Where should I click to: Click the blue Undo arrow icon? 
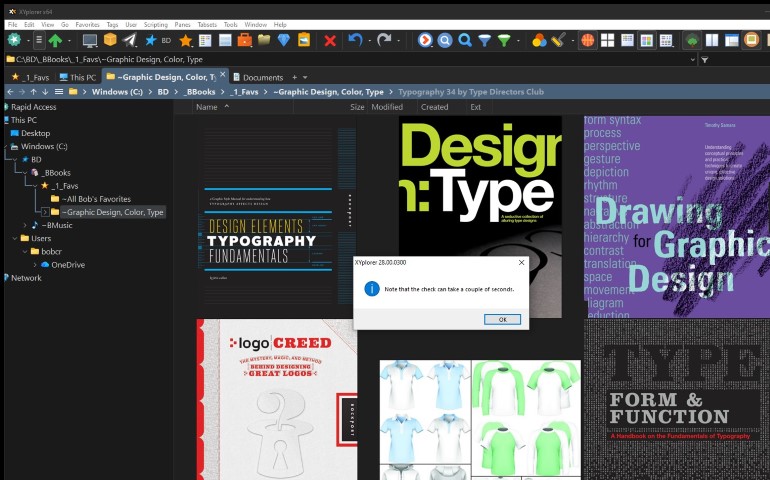pos(355,41)
